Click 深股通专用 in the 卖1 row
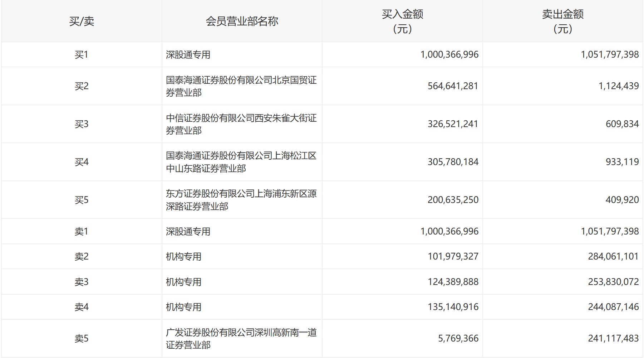Viewport: 644px width, 358px height. click(188, 231)
